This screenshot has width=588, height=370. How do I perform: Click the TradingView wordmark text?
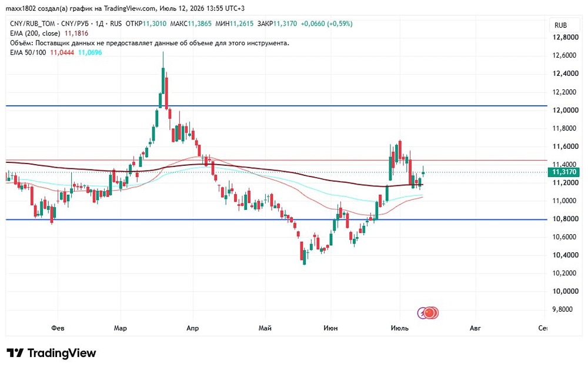[62, 353]
